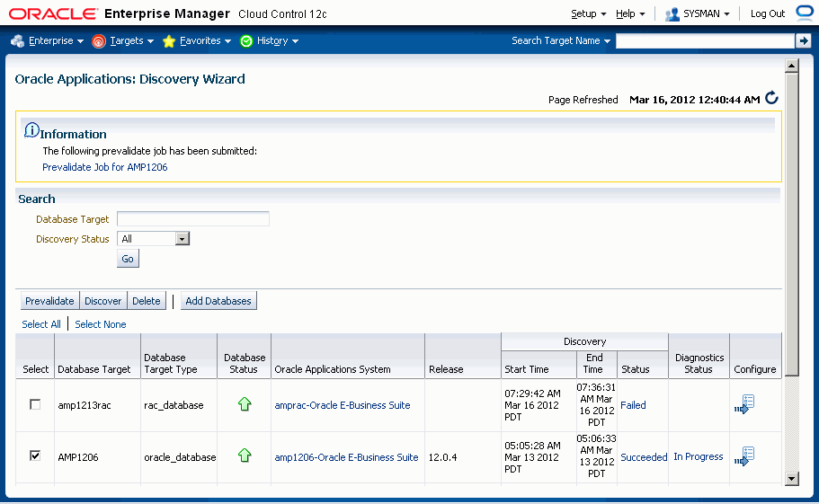Click the vertical scrollbar up arrow

792,66
